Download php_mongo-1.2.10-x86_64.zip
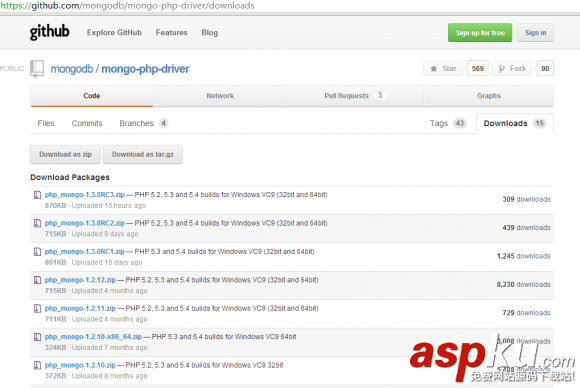Screen dimensions: 580x388 [93, 337]
